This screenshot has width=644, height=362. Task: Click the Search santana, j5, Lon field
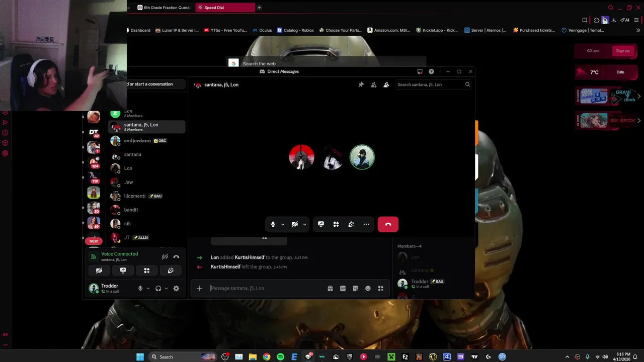pyautogui.click(x=433, y=84)
